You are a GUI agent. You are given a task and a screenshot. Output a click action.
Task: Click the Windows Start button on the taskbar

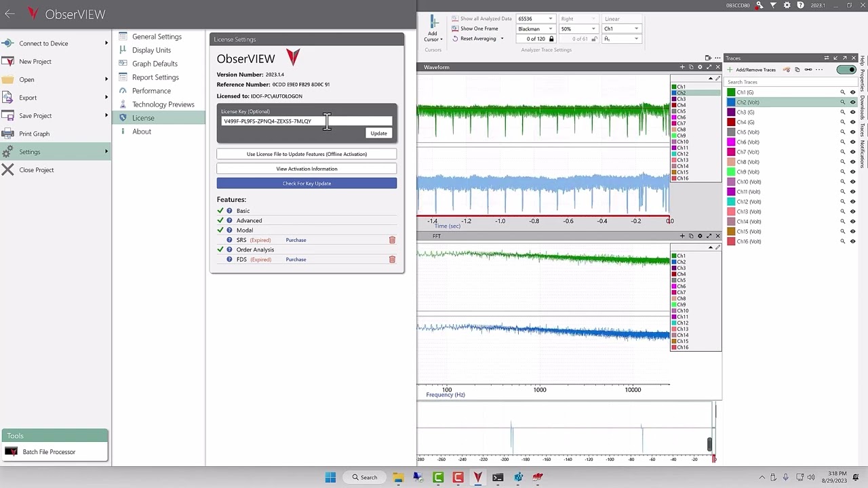330,477
